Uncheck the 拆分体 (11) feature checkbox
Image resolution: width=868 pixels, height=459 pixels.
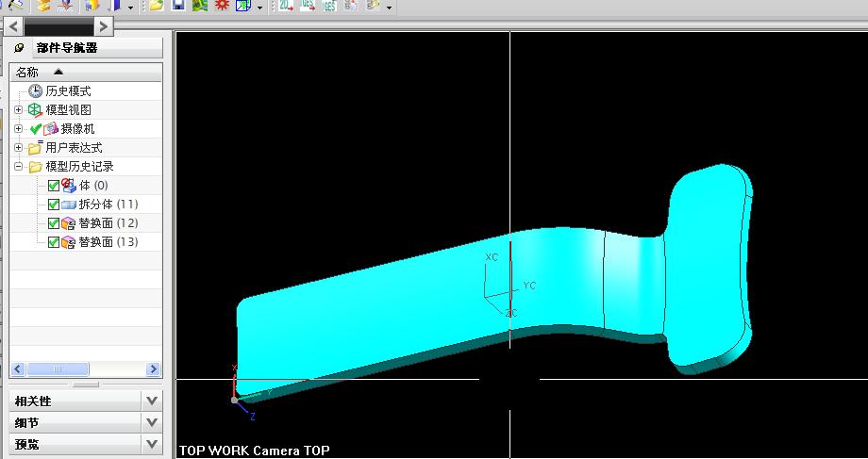(54, 205)
